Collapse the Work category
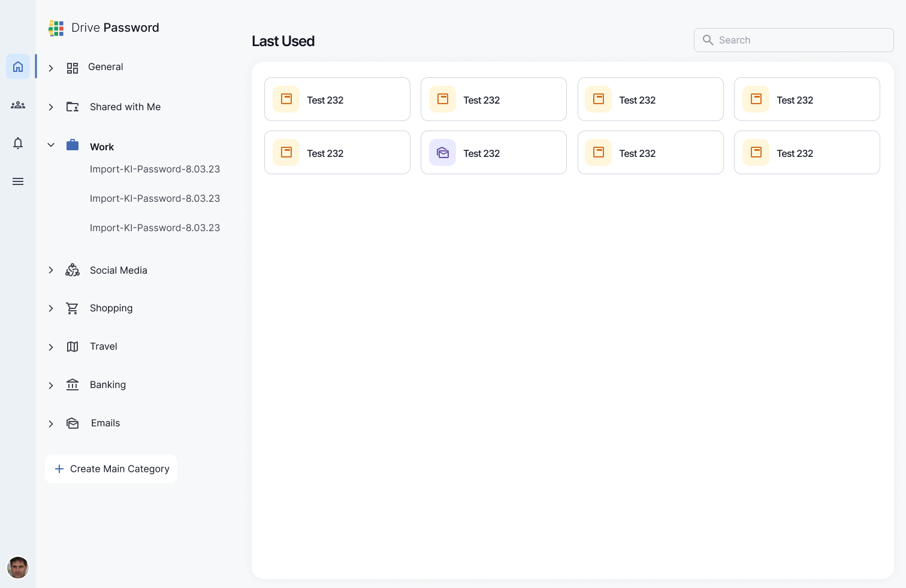Image resolution: width=906 pixels, height=588 pixels. pyautogui.click(x=51, y=145)
